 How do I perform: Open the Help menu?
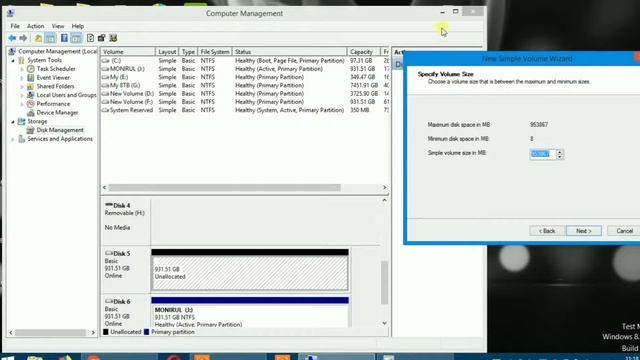pyautogui.click(x=78, y=26)
